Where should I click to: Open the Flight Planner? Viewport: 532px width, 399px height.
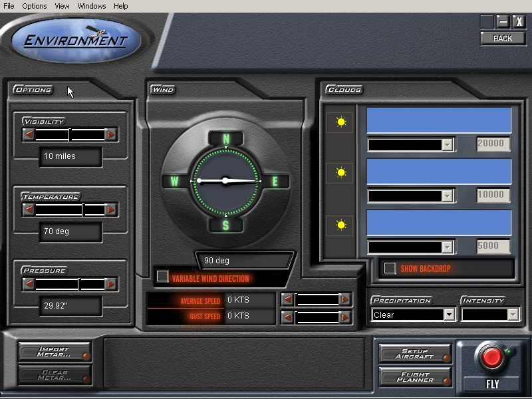(416, 377)
